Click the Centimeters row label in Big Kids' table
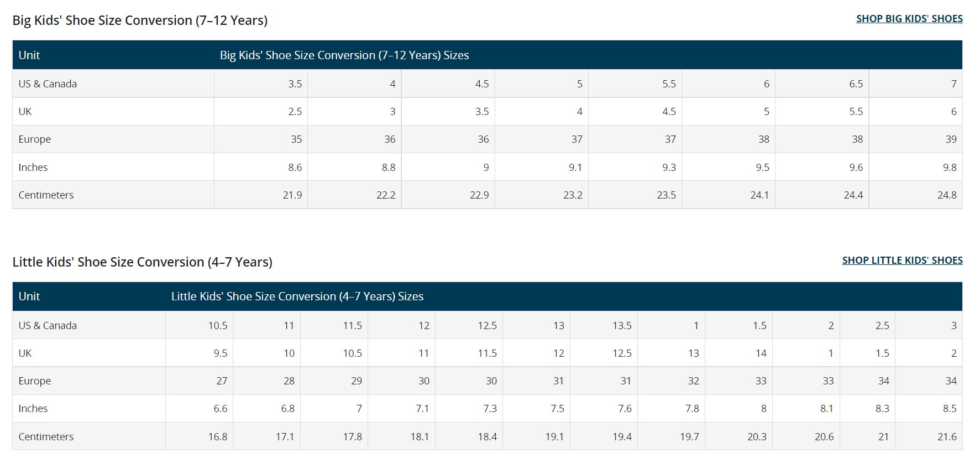 pos(46,195)
